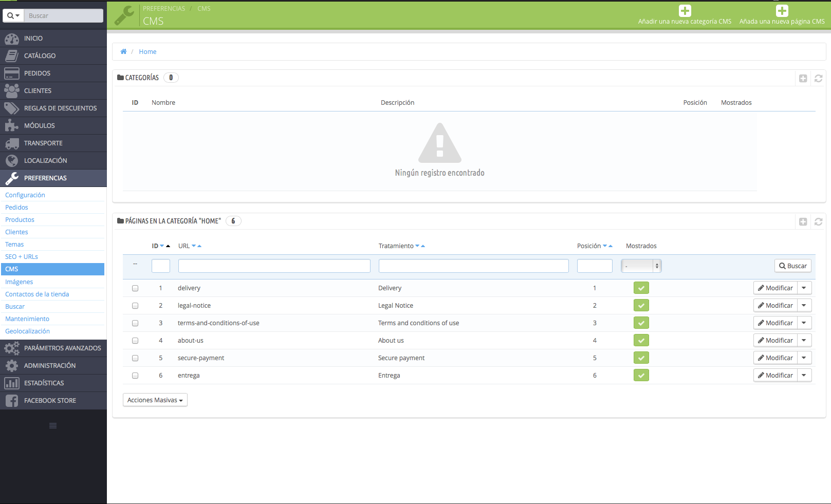831x504 pixels.
Task: Open Clientes section in sidebar
Action: pyautogui.click(x=53, y=91)
